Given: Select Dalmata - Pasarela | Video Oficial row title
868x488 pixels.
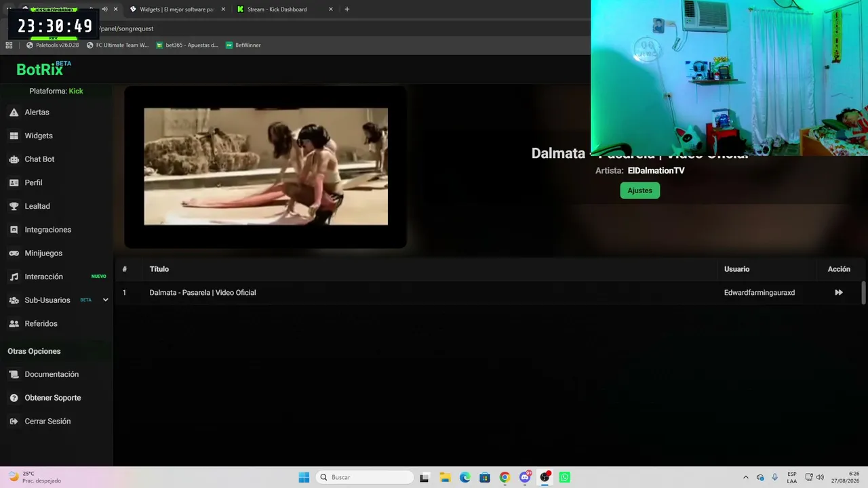Looking at the screenshot, I should click(x=203, y=293).
